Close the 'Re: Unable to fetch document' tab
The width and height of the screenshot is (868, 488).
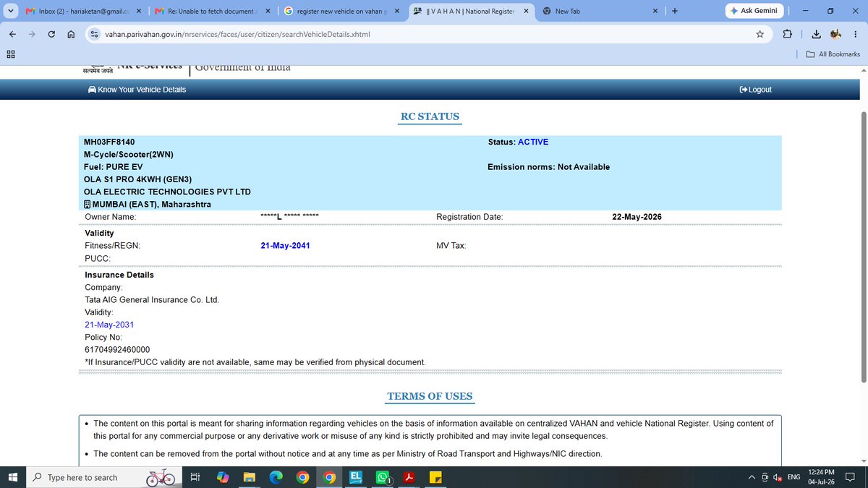(x=268, y=11)
